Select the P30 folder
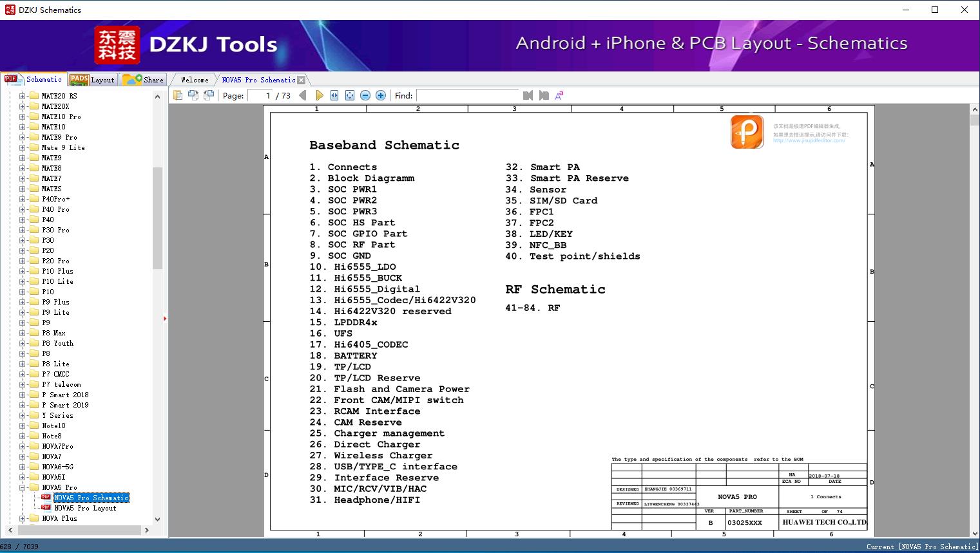 [x=48, y=240]
